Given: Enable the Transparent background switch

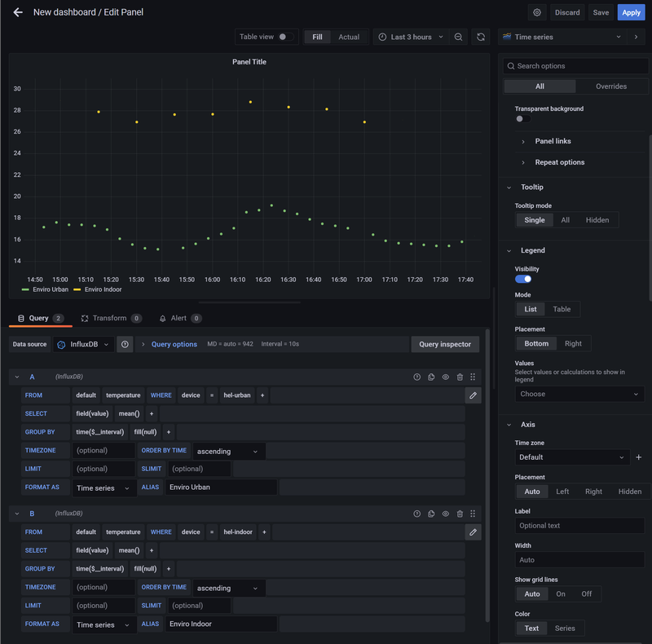Looking at the screenshot, I should (x=523, y=119).
